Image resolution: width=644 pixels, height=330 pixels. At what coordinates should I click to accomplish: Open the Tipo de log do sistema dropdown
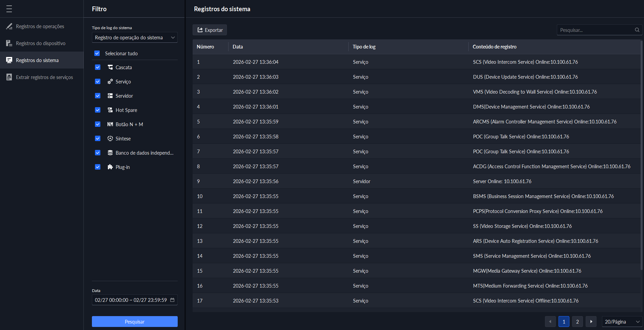tap(135, 37)
